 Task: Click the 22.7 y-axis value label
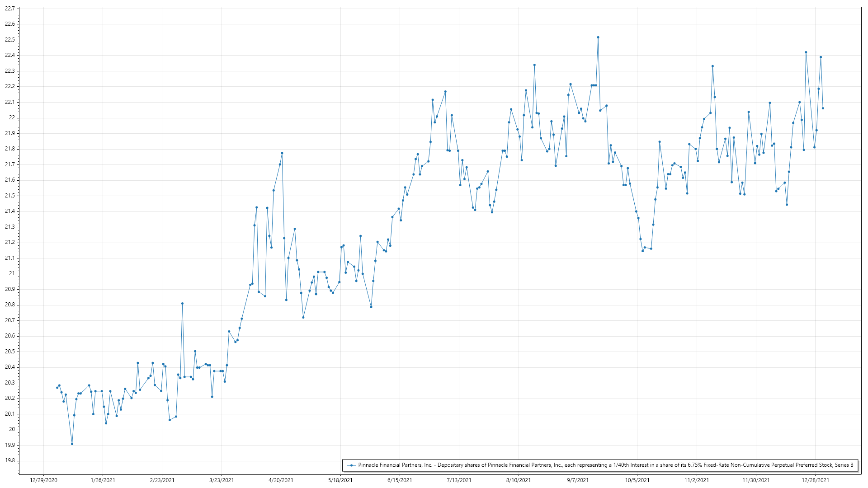tap(9, 9)
